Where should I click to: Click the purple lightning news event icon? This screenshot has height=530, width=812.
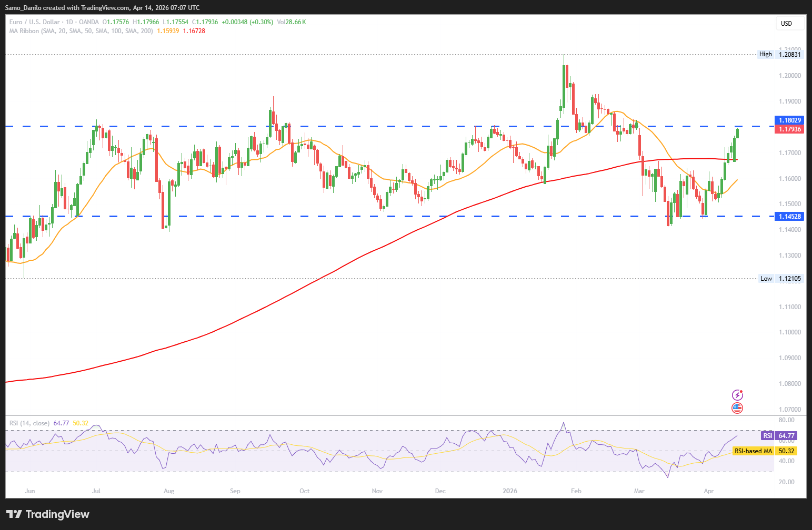(x=737, y=395)
